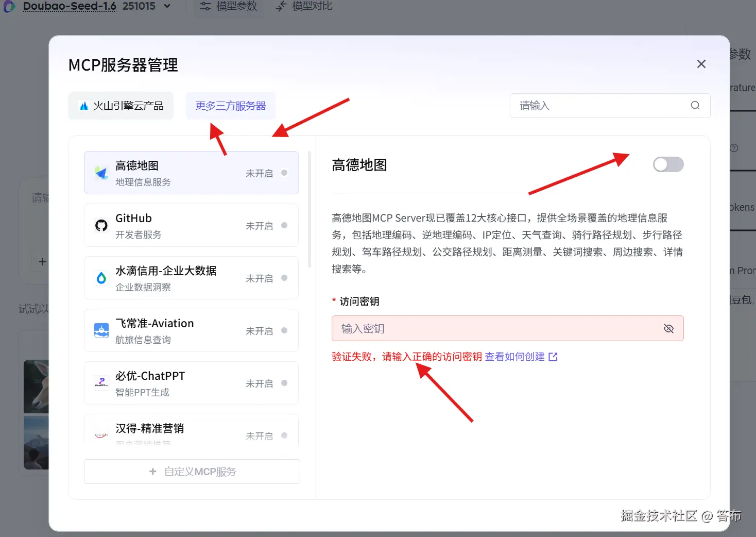
Task: Click the Doubao model logo icon
Action: (9, 6)
